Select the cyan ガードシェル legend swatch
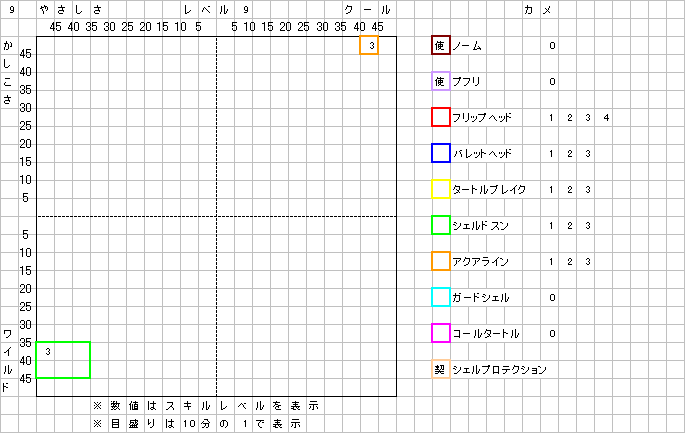This screenshot has height=433, width=685. 441,297
